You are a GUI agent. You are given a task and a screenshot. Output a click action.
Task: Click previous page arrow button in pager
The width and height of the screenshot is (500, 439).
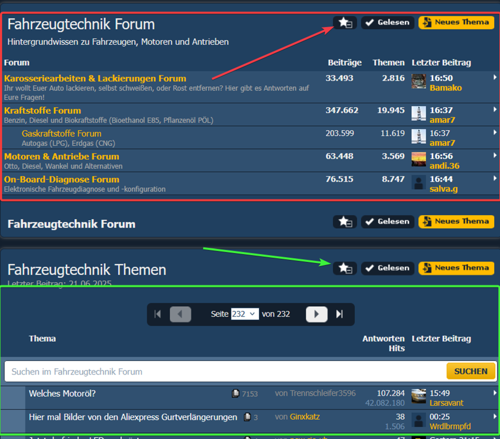pos(180,314)
